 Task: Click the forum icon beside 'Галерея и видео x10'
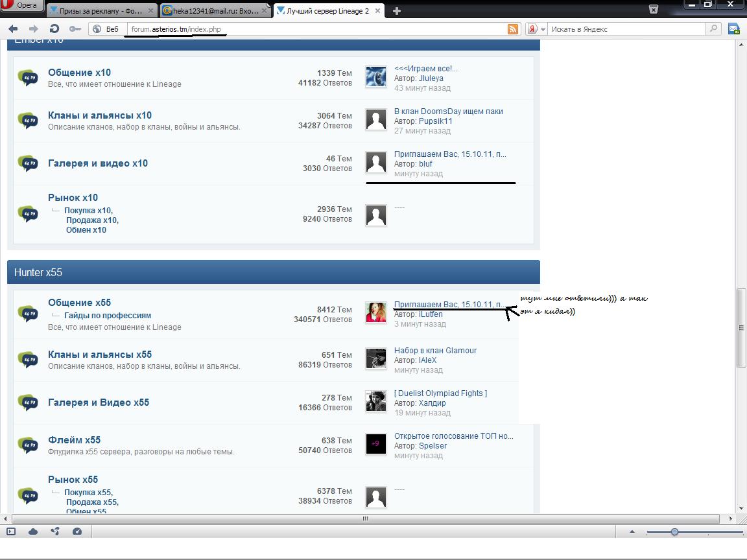28,163
